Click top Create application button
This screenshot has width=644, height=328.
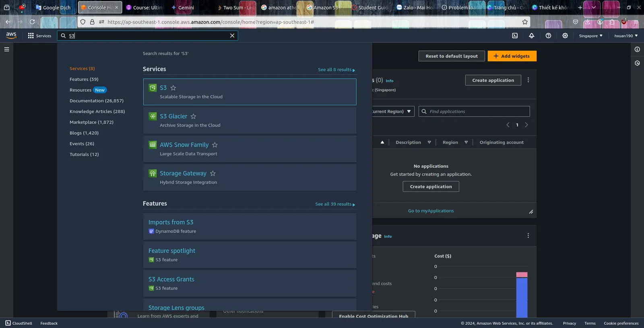493,80
